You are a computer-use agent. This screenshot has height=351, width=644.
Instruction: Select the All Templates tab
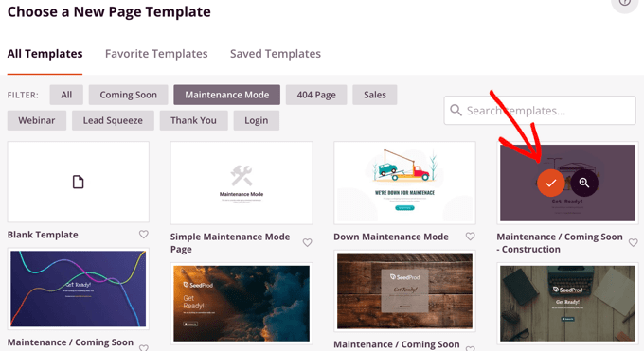(x=45, y=54)
